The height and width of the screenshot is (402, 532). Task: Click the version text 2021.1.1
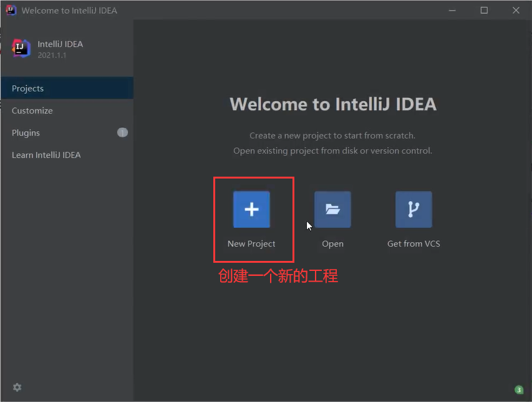click(x=52, y=56)
